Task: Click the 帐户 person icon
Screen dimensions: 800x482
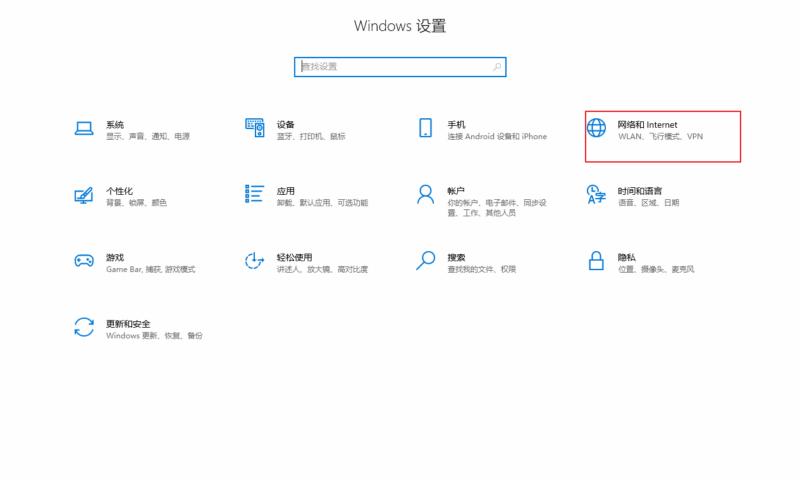Action: point(425,194)
